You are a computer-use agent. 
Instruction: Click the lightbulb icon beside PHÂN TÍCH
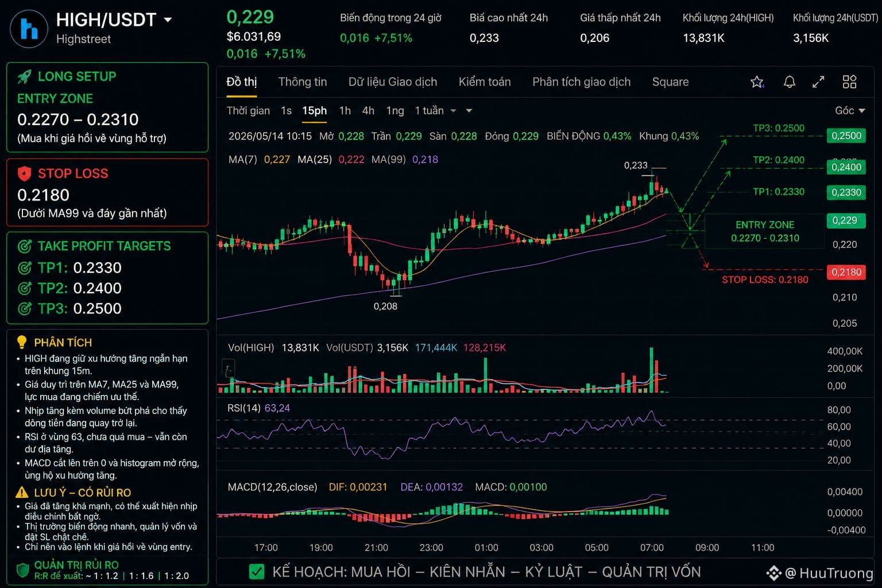pos(22,342)
